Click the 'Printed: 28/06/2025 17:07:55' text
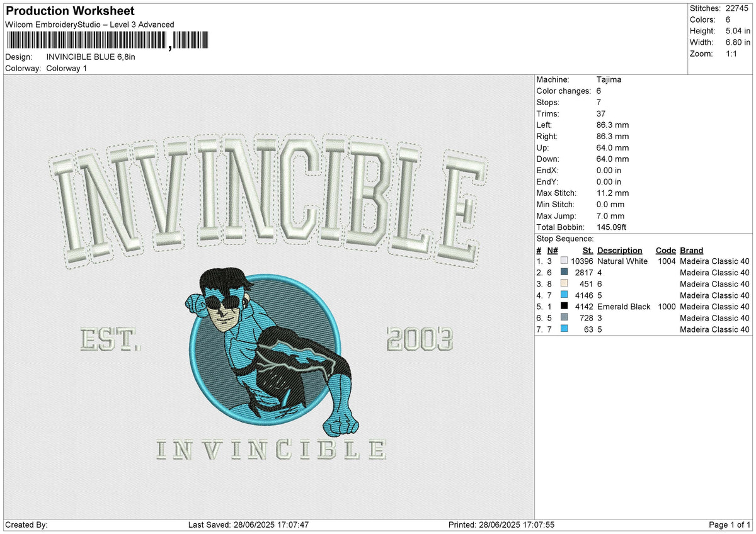Viewport: 756px width, 534px height. [501, 525]
